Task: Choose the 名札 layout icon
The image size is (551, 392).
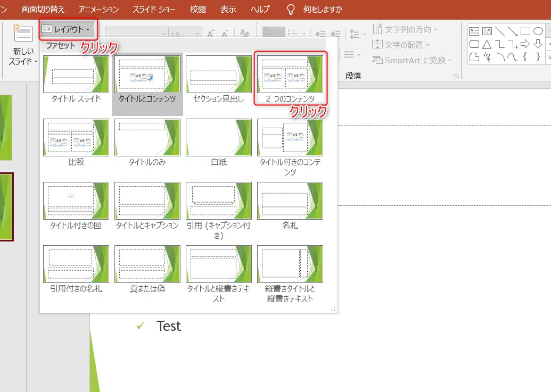Action: pyautogui.click(x=290, y=201)
